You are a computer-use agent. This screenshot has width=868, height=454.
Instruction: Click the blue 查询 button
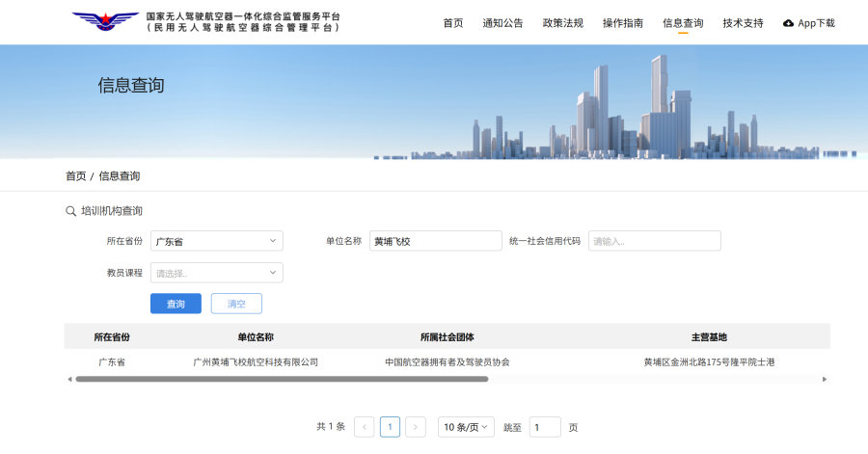coord(176,304)
